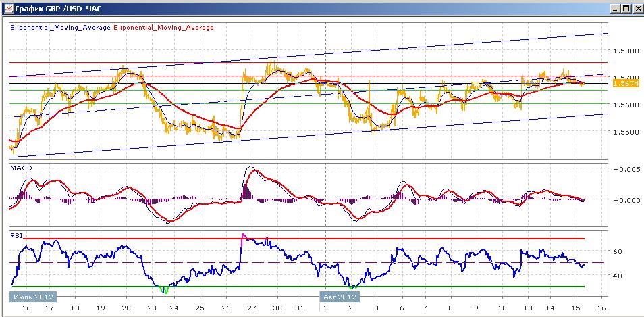Click date 23 on time axis
The height and width of the screenshot is (317, 644).
click(152, 308)
